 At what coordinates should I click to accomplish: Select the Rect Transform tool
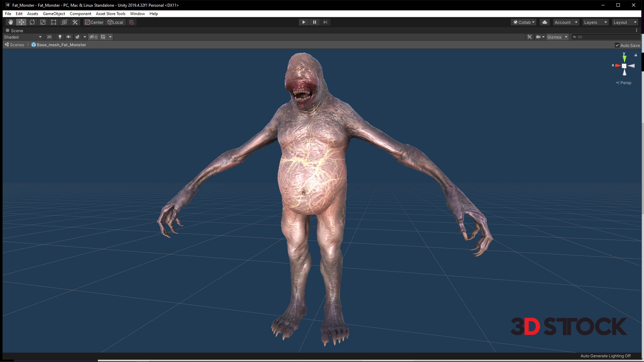coord(54,22)
